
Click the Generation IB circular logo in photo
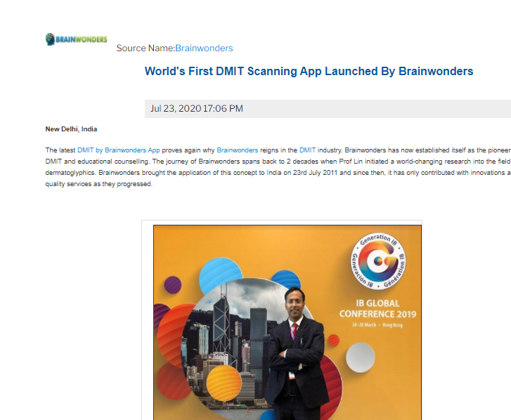click(378, 261)
